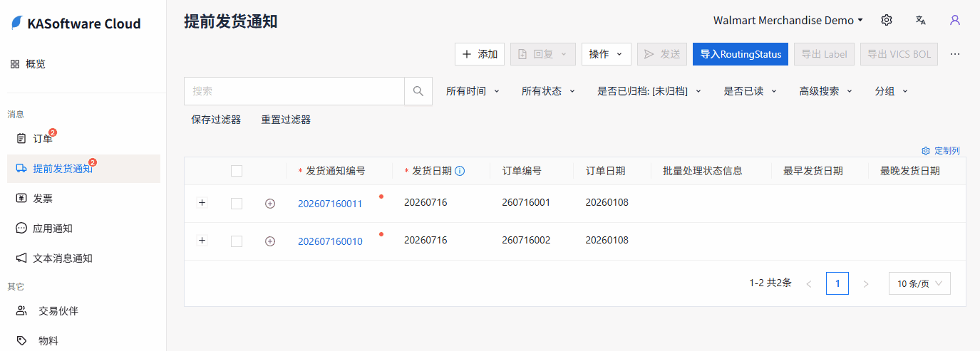Open shipment notice 202607160010 link
Viewport: 980px width, 351px height.
(330, 241)
